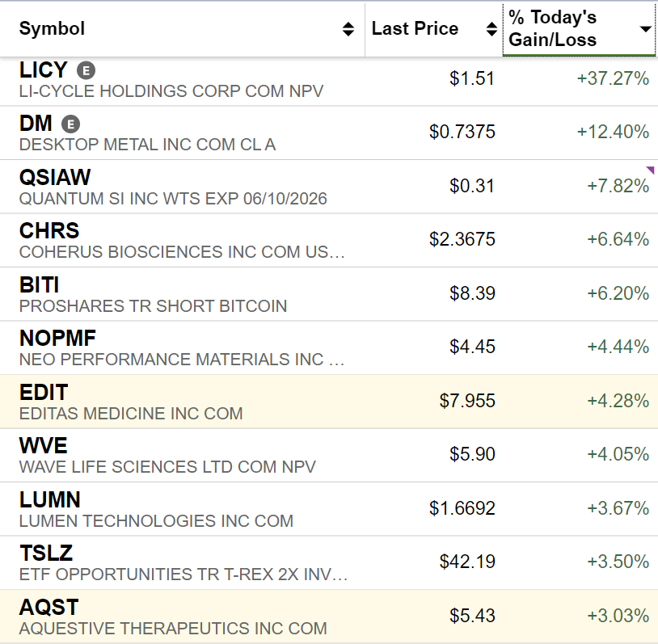Click the E badge icon beside LICY
Screen dimensions: 658x644
click(x=86, y=70)
